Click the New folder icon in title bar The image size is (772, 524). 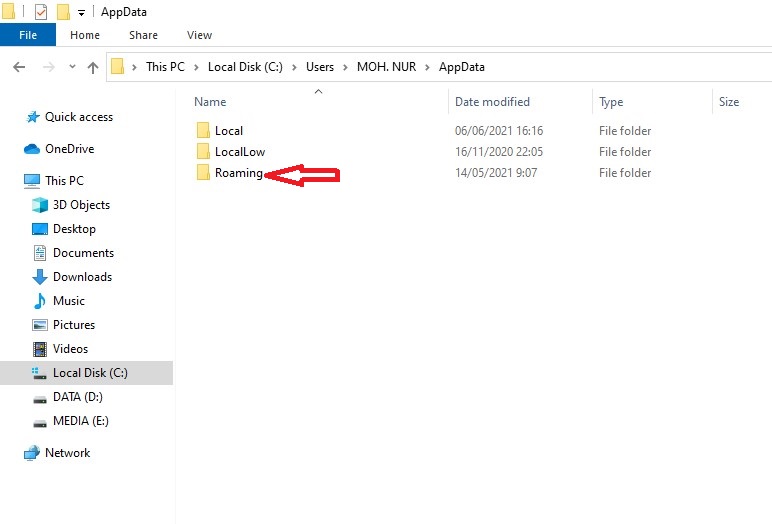(x=63, y=12)
